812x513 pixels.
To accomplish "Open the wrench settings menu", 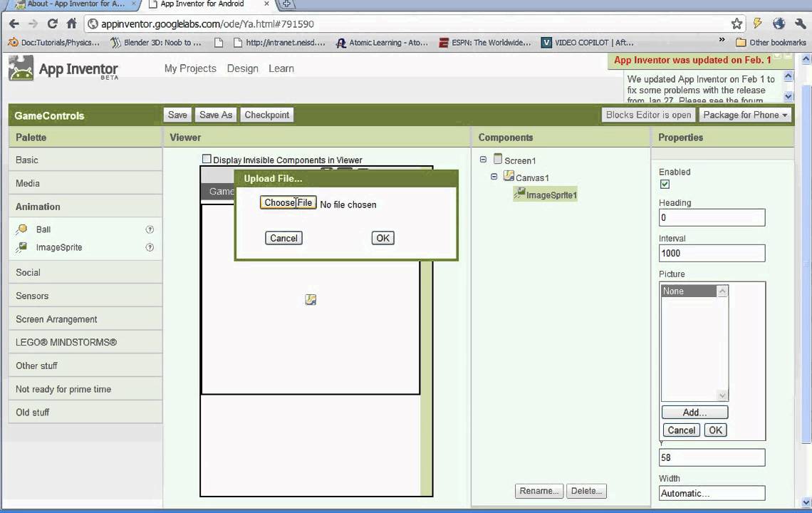I will (800, 24).
